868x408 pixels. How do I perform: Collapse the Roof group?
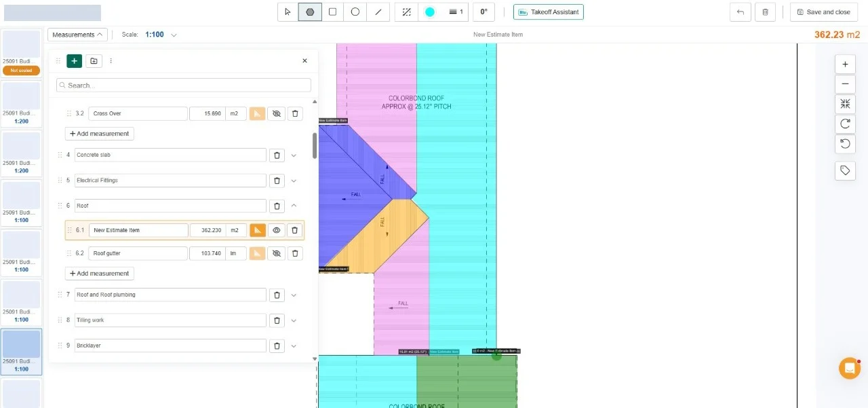coord(294,206)
